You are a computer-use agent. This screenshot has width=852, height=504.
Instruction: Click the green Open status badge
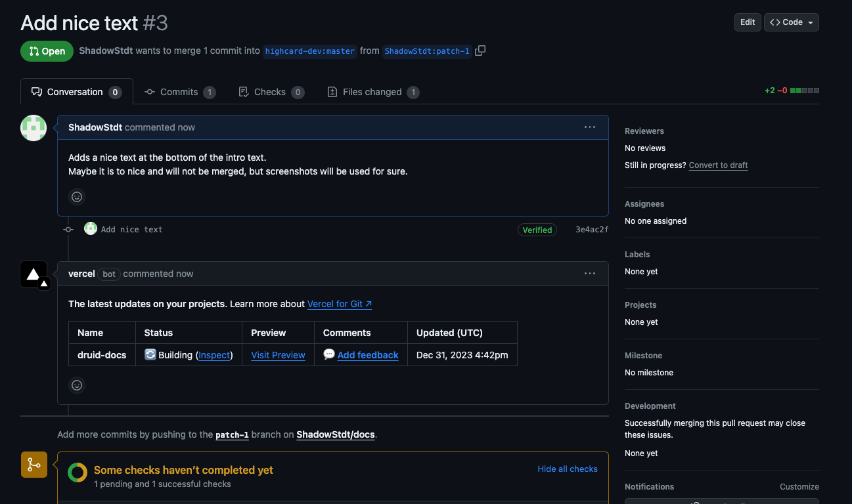[x=47, y=51]
